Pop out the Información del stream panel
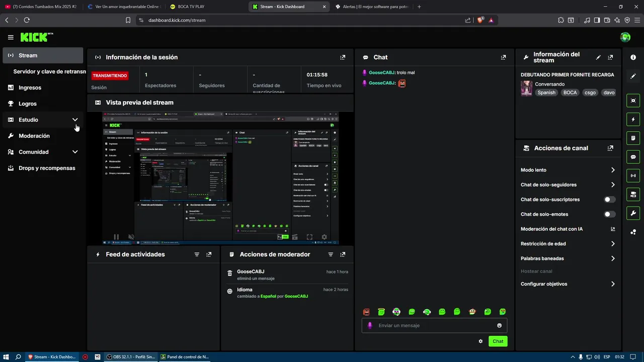The height and width of the screenshot is (362, 644). point(610,57)
